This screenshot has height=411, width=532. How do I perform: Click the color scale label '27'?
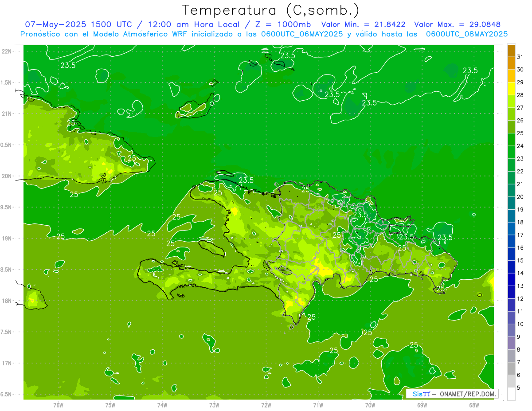520,108
